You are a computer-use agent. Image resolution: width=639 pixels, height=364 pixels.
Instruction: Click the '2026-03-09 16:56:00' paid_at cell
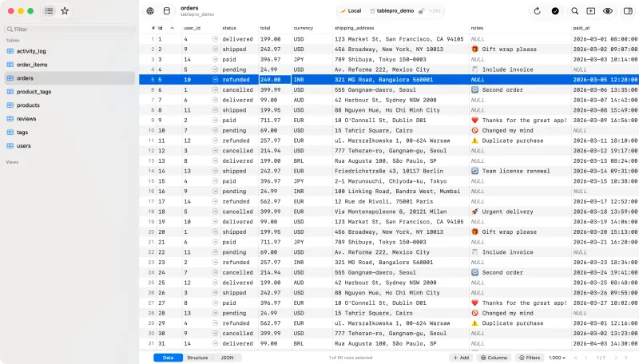[605, 120]
